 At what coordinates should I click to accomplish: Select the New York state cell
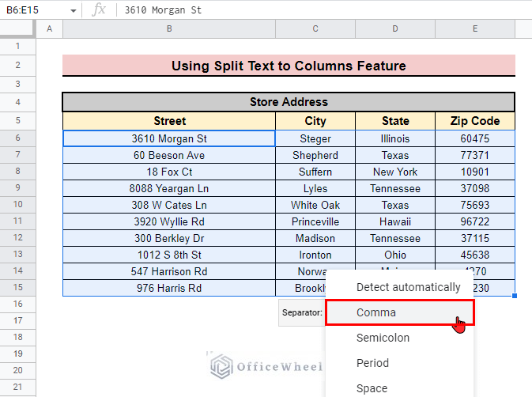click(395, 172)
